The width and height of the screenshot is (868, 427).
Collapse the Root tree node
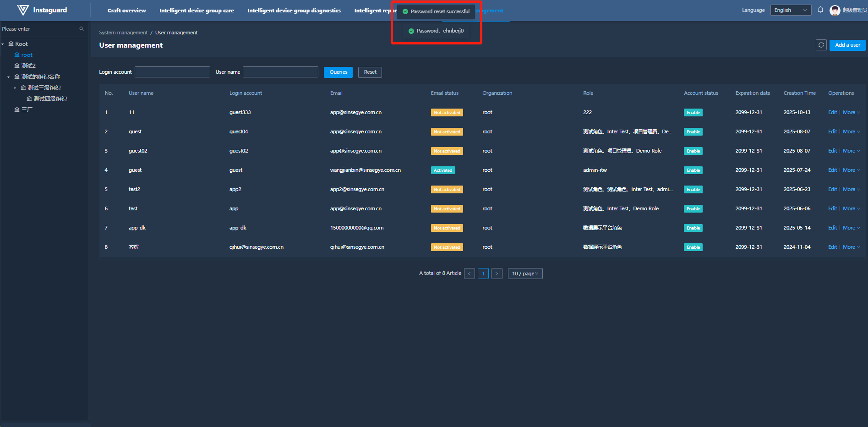[3, 44]
